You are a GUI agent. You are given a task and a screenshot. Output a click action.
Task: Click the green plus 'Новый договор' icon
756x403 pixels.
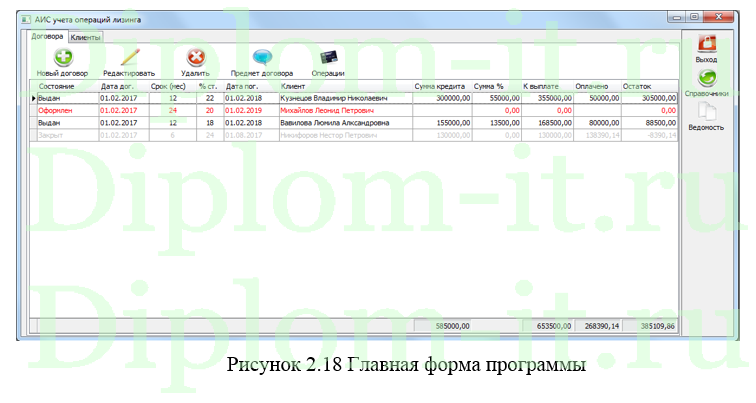(62, 58)
